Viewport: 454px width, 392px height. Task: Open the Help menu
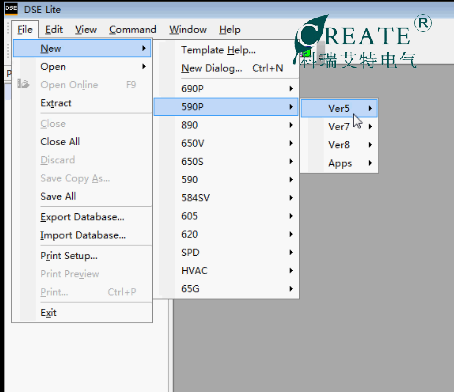point(230,30)
